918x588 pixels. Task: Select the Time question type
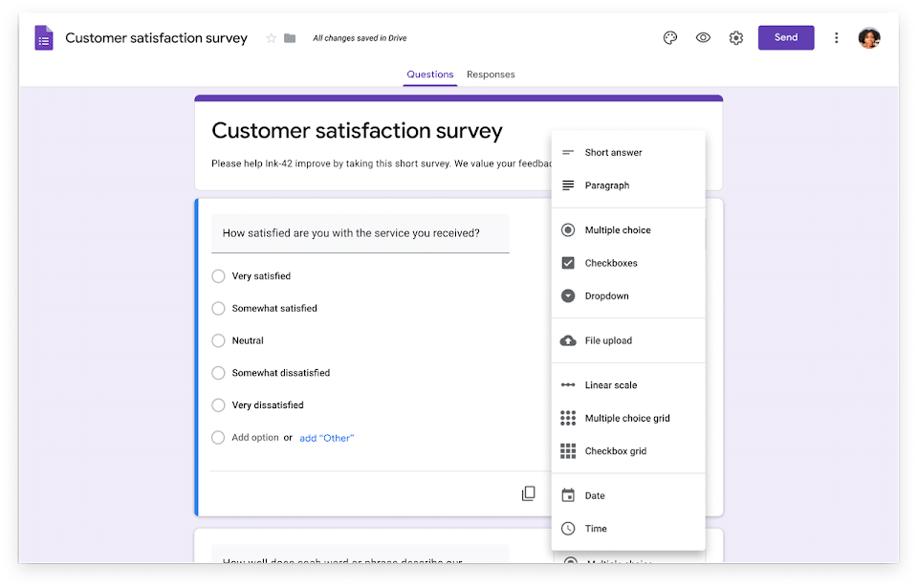595,528
